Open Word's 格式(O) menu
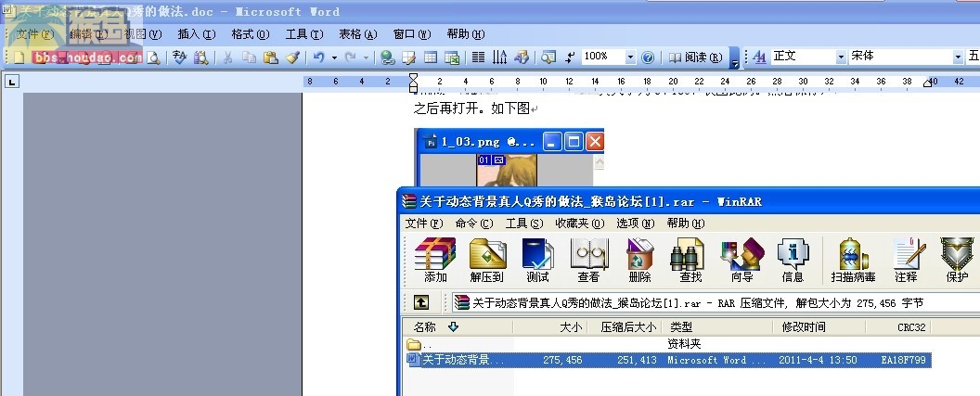This screenshot has height=396, width=980. point(250,33)
